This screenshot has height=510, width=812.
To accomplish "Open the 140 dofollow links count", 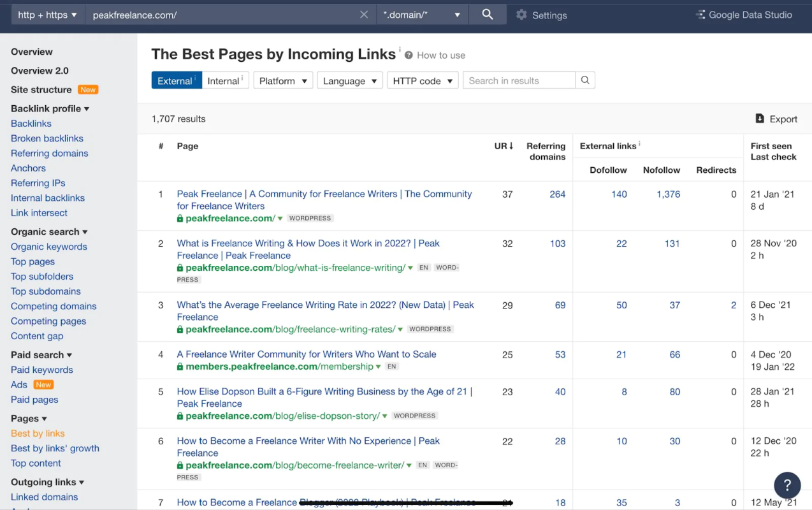I will click(x=619, y=194).
